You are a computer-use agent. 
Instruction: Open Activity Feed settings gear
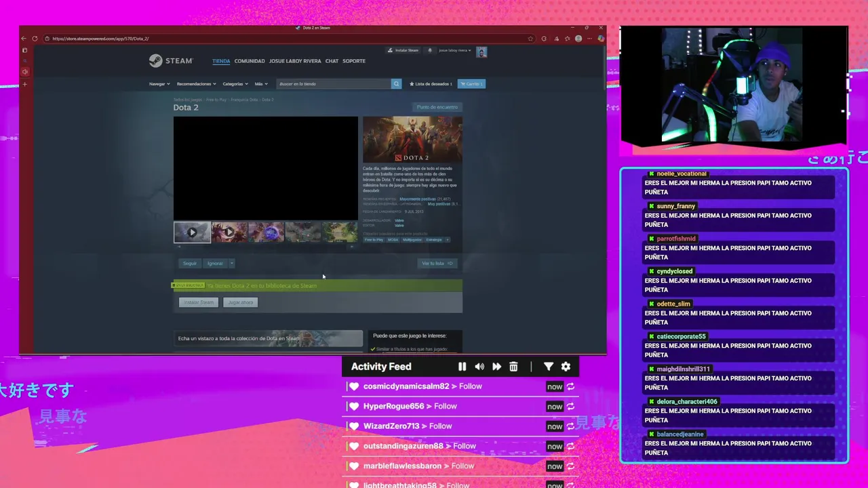[566, 367]
